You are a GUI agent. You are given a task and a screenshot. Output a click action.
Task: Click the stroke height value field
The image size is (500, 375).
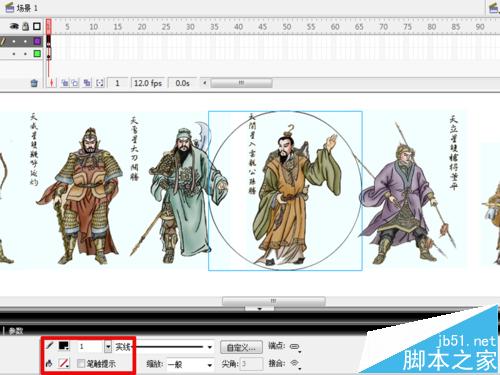[x=90, y=347]
